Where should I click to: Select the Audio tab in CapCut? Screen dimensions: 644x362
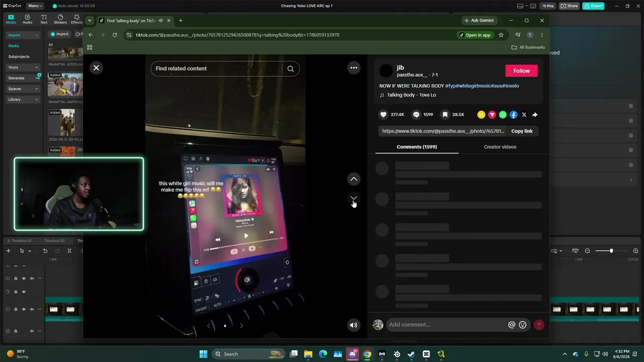[27, 19]
